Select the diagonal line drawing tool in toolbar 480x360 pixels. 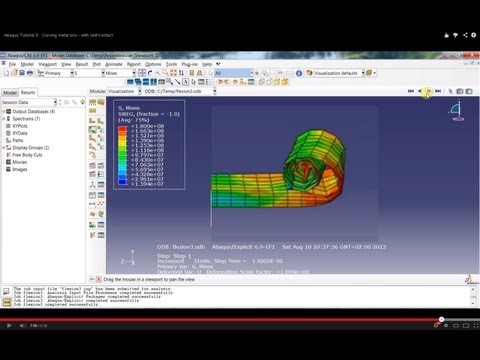(x=178, y=82)
